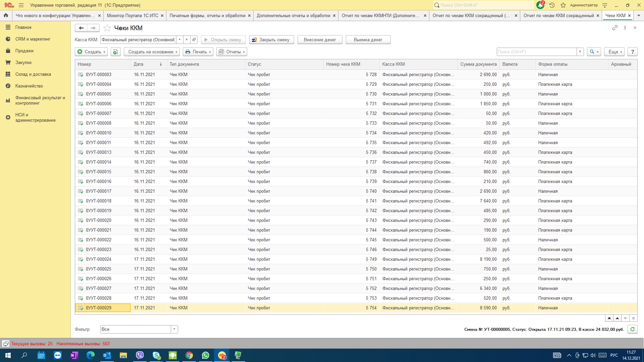This screenshot has width=644, height=362.
Task: Refresh shift status with green arrow
Action: tap(632, 329)
